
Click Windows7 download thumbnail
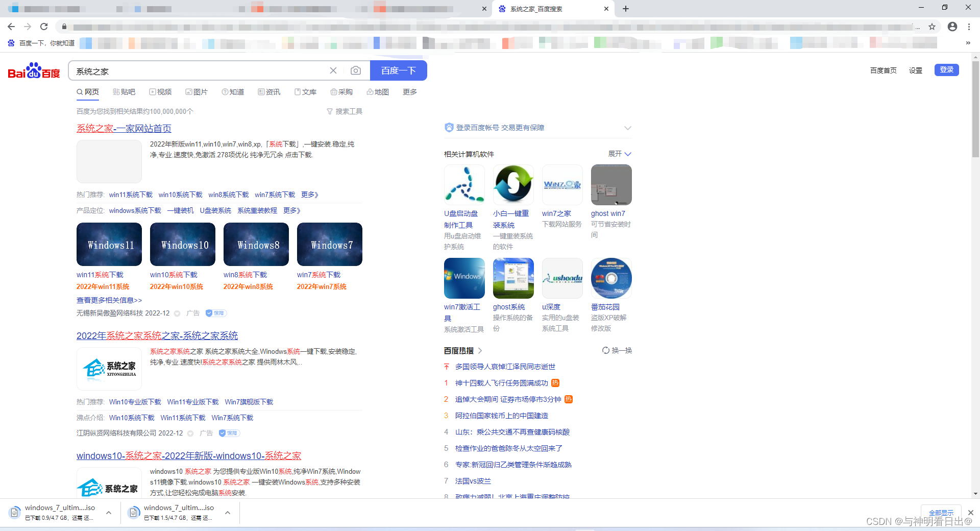[330, 244]
